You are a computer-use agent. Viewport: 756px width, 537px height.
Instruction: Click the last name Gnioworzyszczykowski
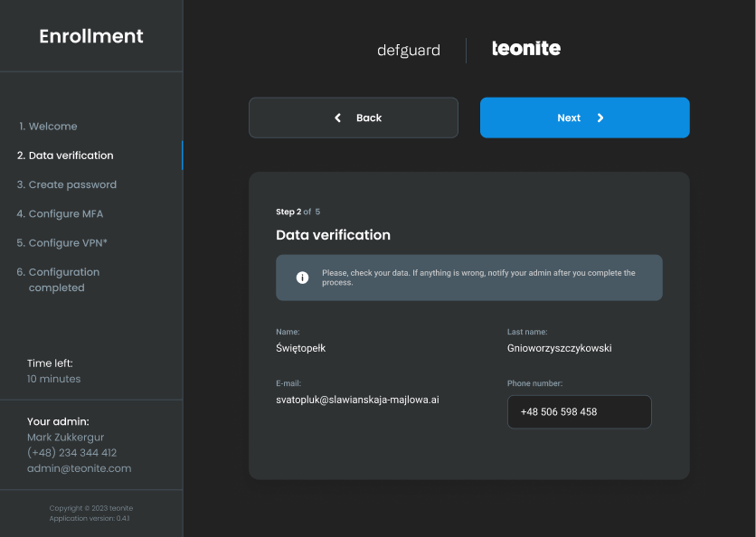(559, 348)
